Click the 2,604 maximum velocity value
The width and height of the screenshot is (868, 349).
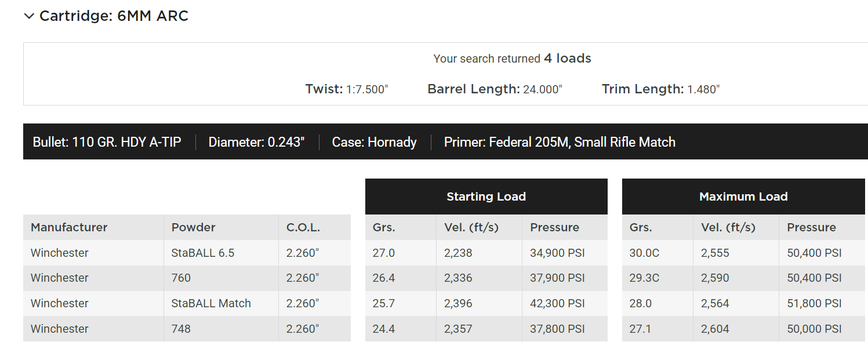pos(715,329)
